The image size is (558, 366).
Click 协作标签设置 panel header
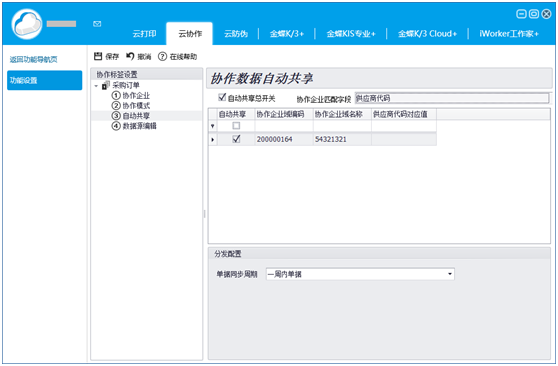coord(147,74)
